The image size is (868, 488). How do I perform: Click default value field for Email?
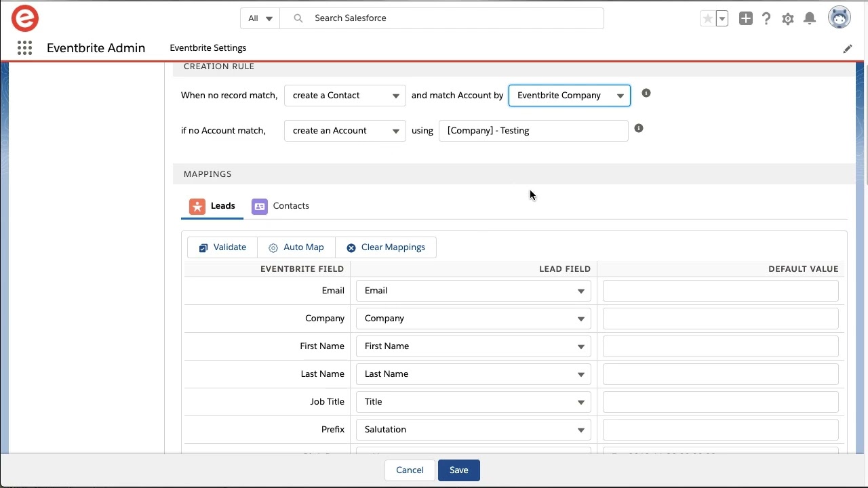coord(721,291)
